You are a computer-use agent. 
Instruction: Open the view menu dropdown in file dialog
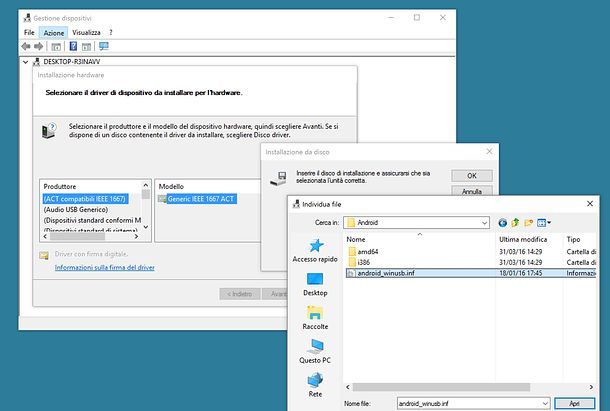pos(546,222)
